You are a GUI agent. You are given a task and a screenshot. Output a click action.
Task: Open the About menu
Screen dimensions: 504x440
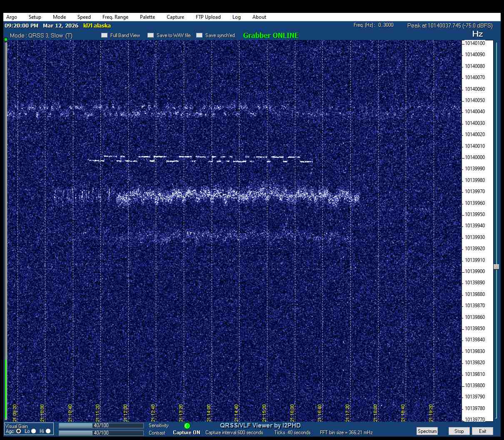pyautogui.click(x=259, y=17)
